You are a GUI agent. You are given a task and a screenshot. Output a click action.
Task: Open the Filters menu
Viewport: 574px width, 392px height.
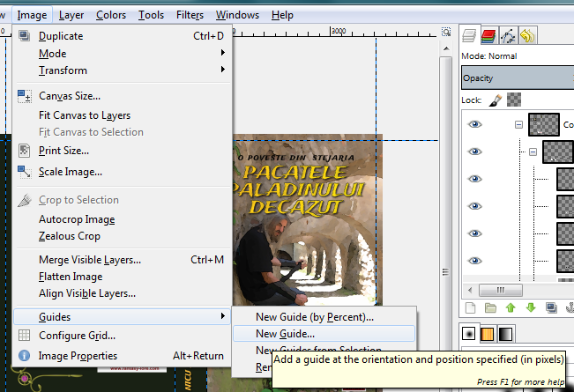(x=190, y=15)
